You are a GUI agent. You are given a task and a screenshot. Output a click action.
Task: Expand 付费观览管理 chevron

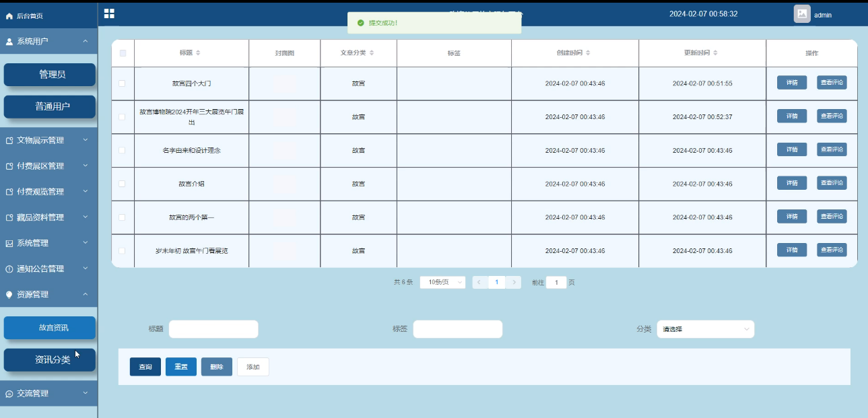click(86, 191)
